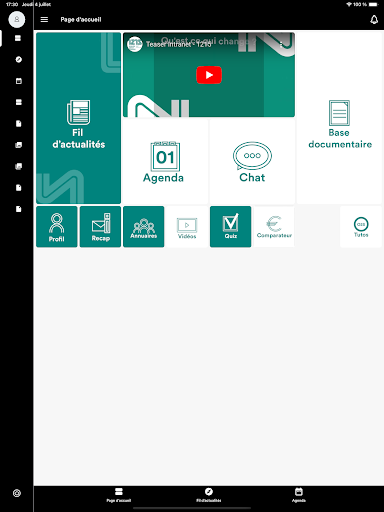Play the Teaser Intranet YouTube video
This screenshot has width=384, height=512.
(x=209, y=75)
